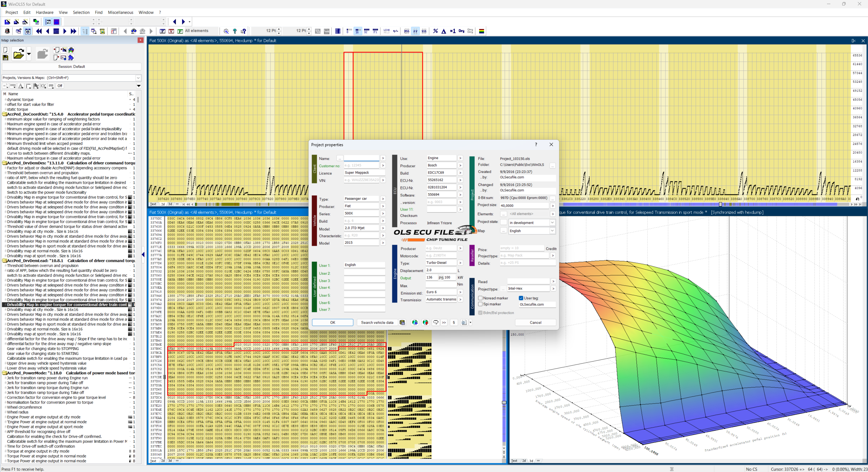Click the Customer no input field
The width and height of the screenshot is (868, 472).
[361, 165]
